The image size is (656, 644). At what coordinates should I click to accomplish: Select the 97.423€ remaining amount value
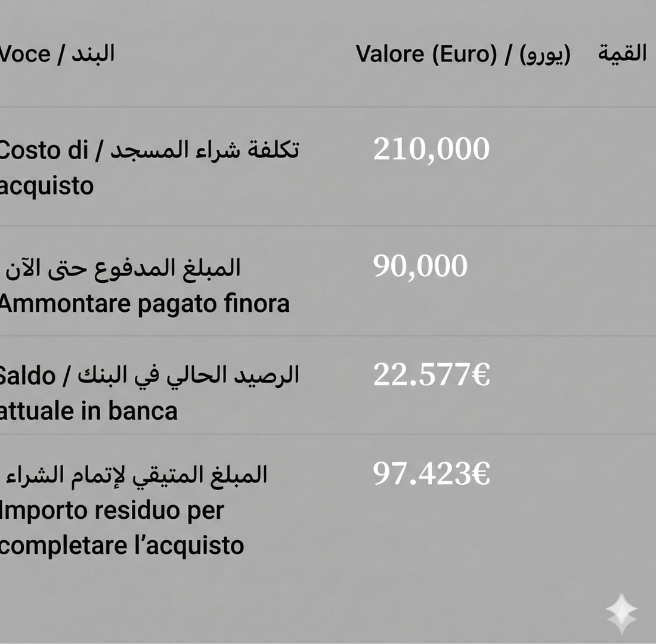pyautogui.click(x=431, y=474)
